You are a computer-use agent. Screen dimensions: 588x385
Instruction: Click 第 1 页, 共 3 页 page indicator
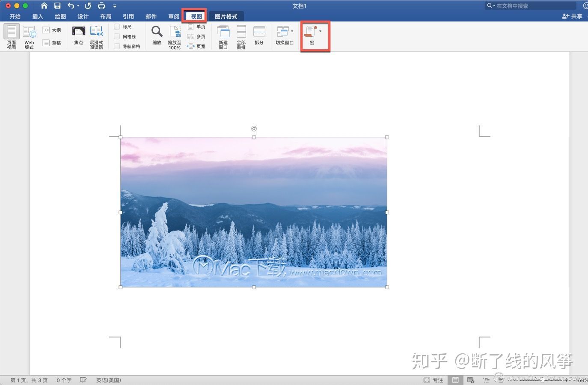[x=29, y=380]
